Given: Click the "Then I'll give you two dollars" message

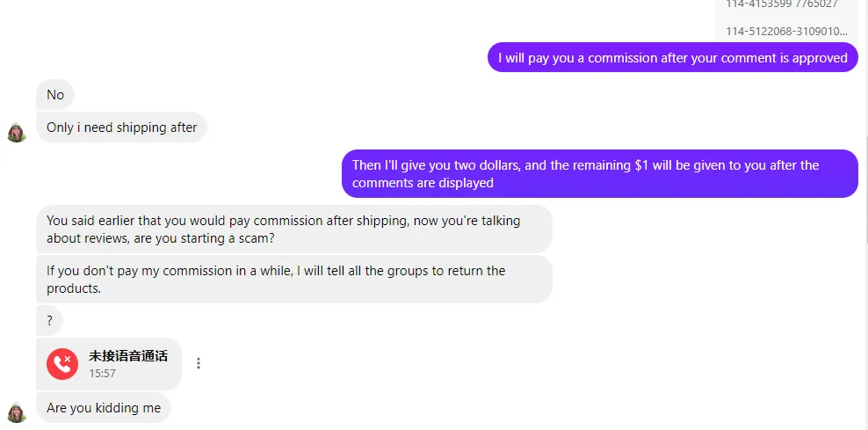Looking at the screenshot, I should coord(600,173).
